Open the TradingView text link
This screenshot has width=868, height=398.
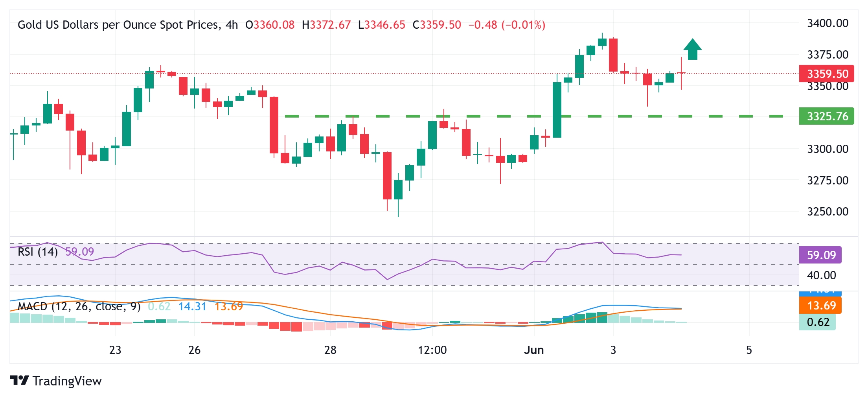(x=67, y=381)
